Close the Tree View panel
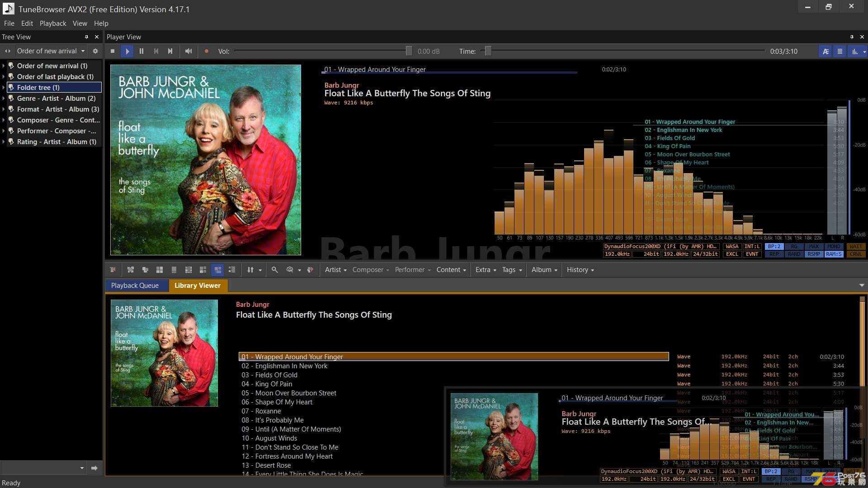 coord(97,37)
